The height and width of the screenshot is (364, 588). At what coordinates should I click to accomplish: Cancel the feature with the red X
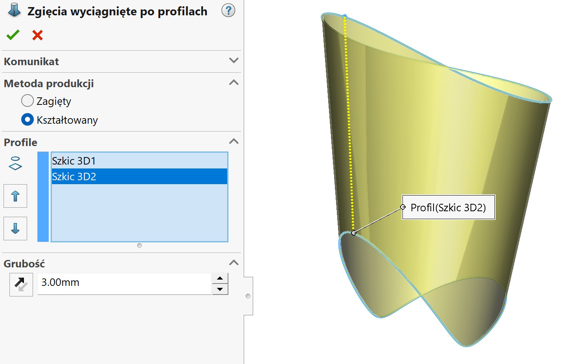click(x=37, y=35)
